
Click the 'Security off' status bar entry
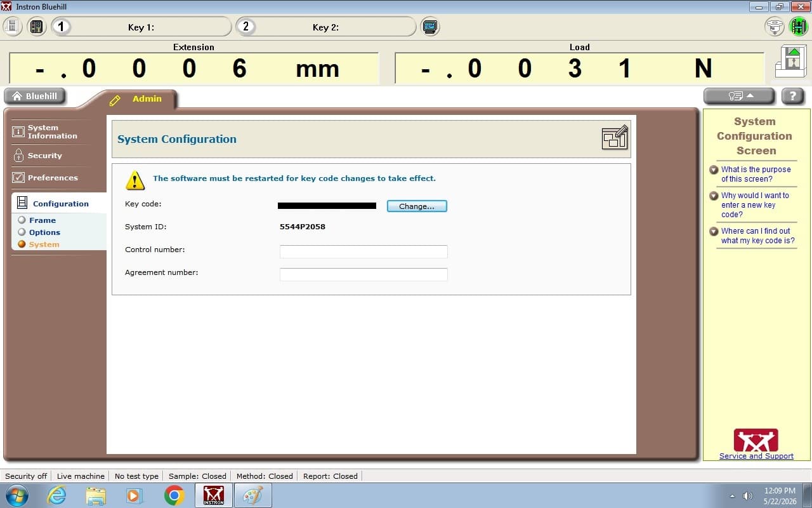pos(26,476)
